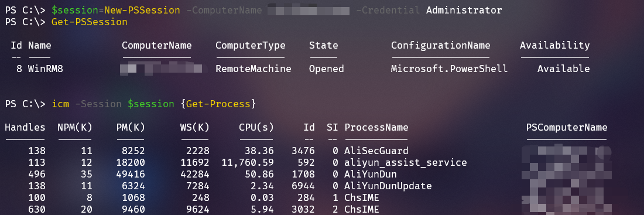Viewport: 644px width, 215px height.
Task: Select the ComputerName column header
Action: tap(156, 45)
